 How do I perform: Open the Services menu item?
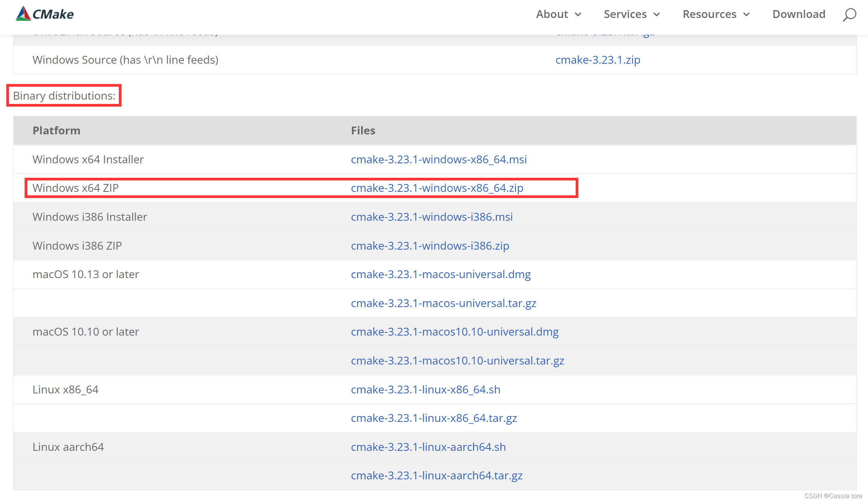pyautogui.click(x=625, y=14)
